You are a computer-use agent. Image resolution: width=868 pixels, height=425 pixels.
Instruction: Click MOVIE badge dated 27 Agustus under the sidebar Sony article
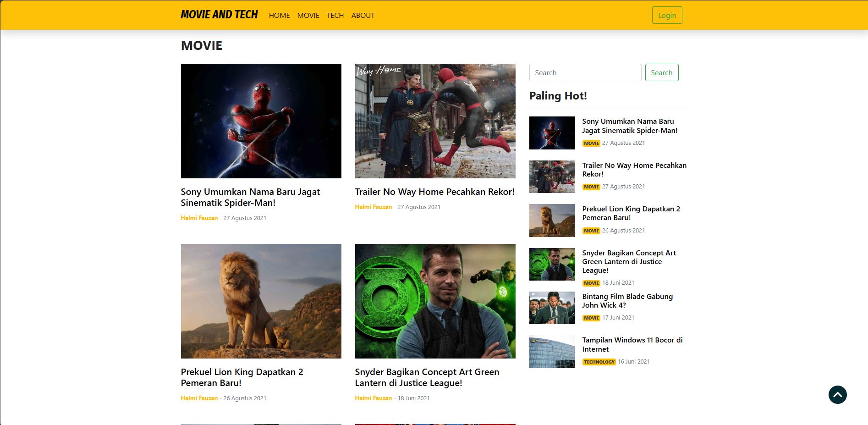coord(591,143)
